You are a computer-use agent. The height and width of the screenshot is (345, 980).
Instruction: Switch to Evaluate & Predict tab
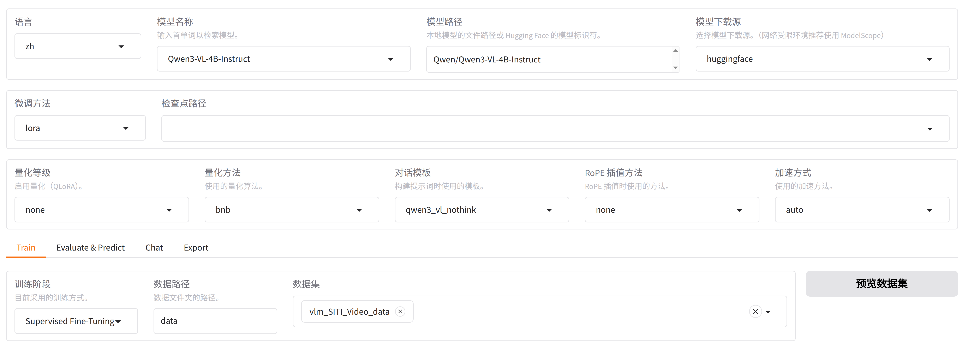pyautogui.click(x=90, y=248)
